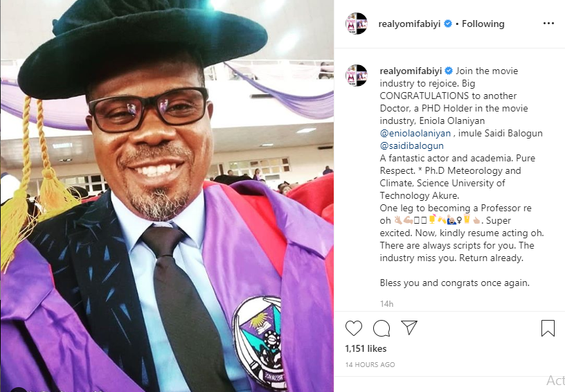Click caption profile avatar thumbnail

[357, 75]
